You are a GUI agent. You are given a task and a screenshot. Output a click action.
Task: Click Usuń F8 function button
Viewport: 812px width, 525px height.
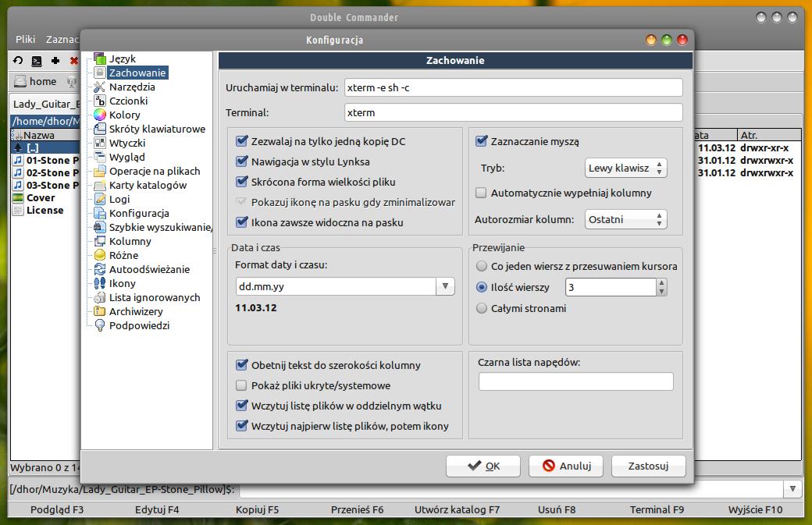[557, 509]
